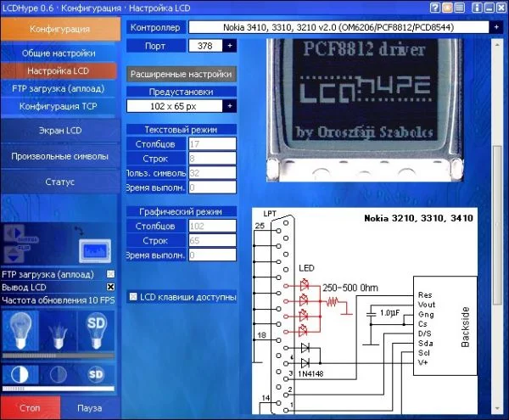Click the Графический режим header

coord(182,211)
